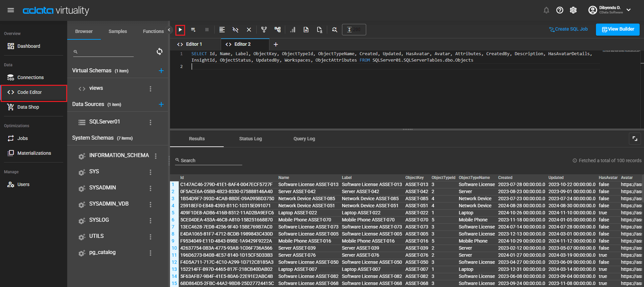The image size is (644, 287).
Task: Open the help question mark icon
Action: pyautogui.click(x=560, y=10)
